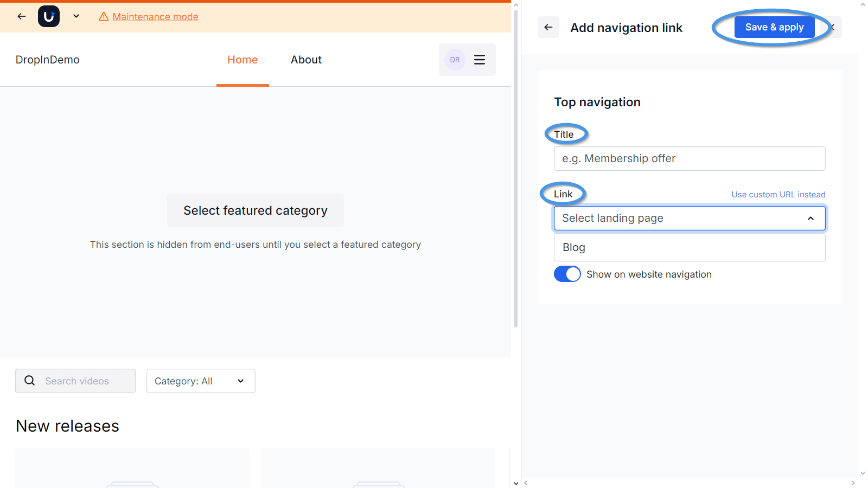Switch to the About tab
Viewport: 868px width, 488px height.
pyautogui.click(x=306, y=60)
